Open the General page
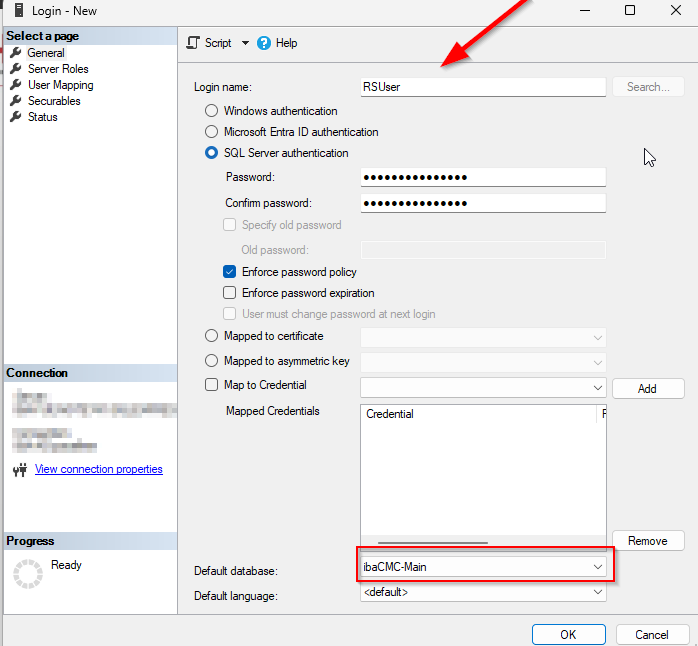698x646 pixels. coord(46,53)
